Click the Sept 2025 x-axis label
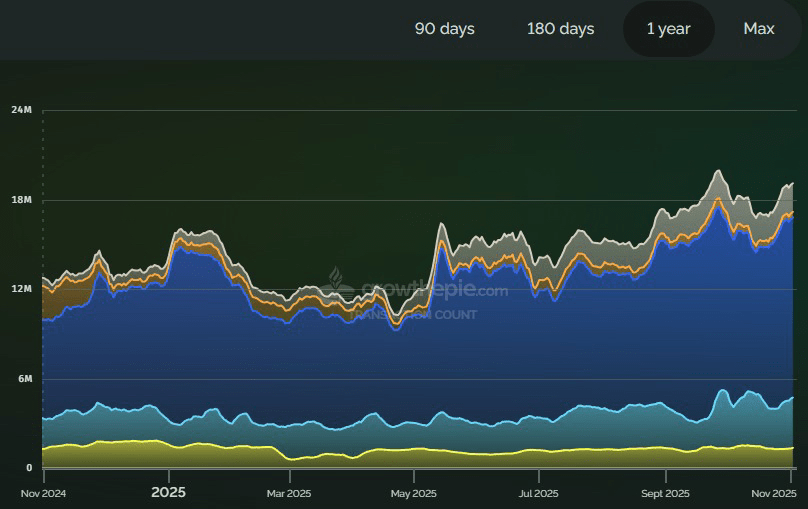Viewport: 808px width, 509px height. tap(664, 493)
